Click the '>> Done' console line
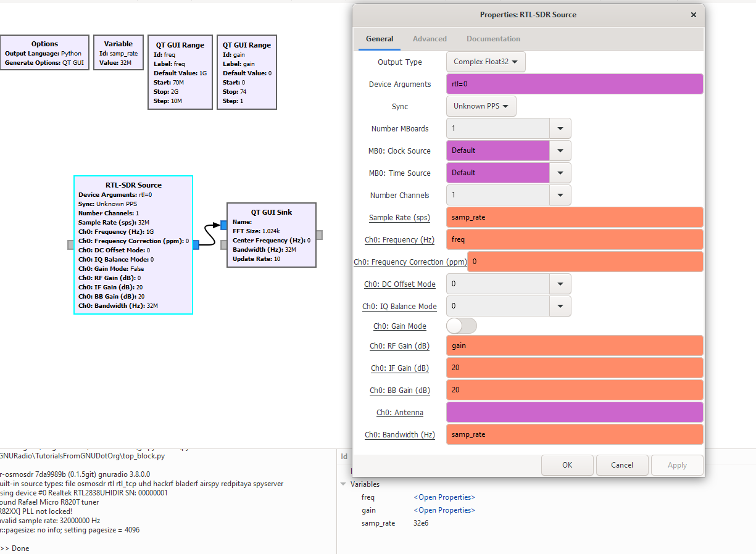Screen dimensions: 756x554 (15, 548)
